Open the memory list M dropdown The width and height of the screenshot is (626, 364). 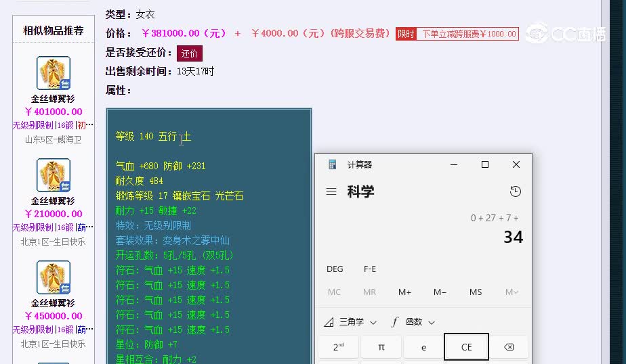pyautogui.click(x=512, y=292)
